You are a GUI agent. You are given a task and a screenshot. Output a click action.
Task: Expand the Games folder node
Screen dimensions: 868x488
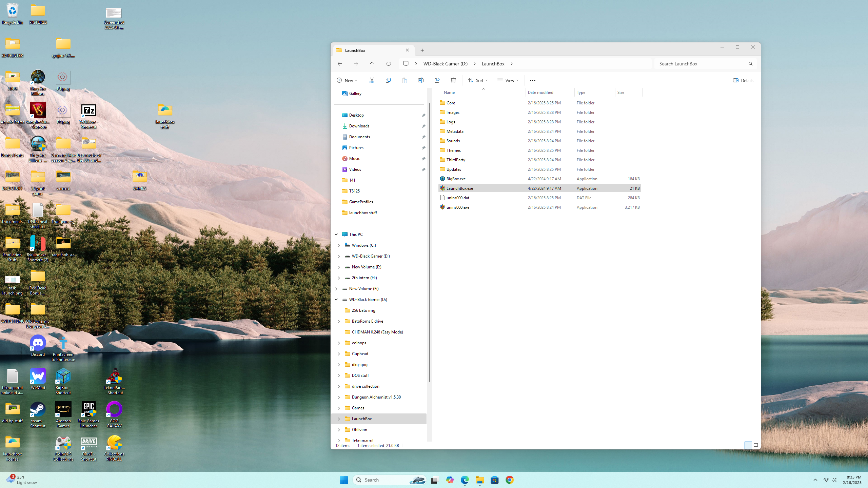point(339,408)
